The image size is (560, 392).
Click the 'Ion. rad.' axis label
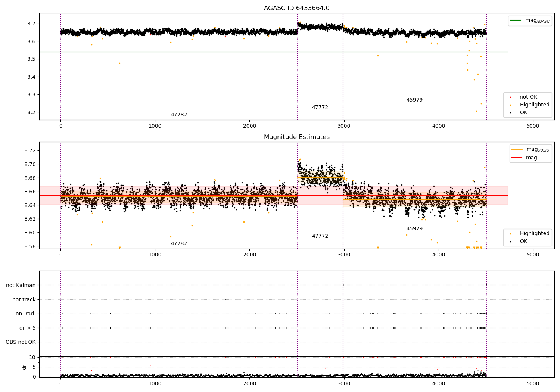[x=25, y=314]
